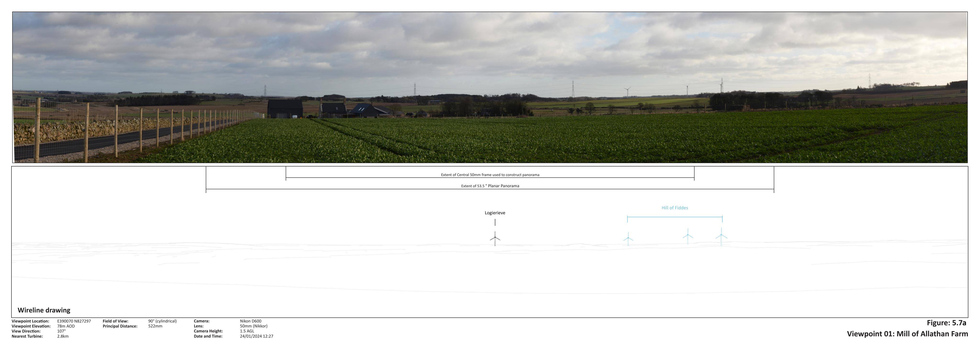Viewport: 980px width, 346px height.
Task: Click the 'Nearest Turbine:' label
Action: pos(27,336)
